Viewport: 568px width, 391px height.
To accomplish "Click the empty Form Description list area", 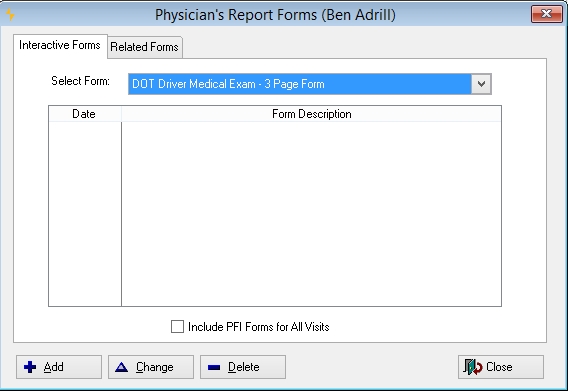I will (x=312, y=214).
